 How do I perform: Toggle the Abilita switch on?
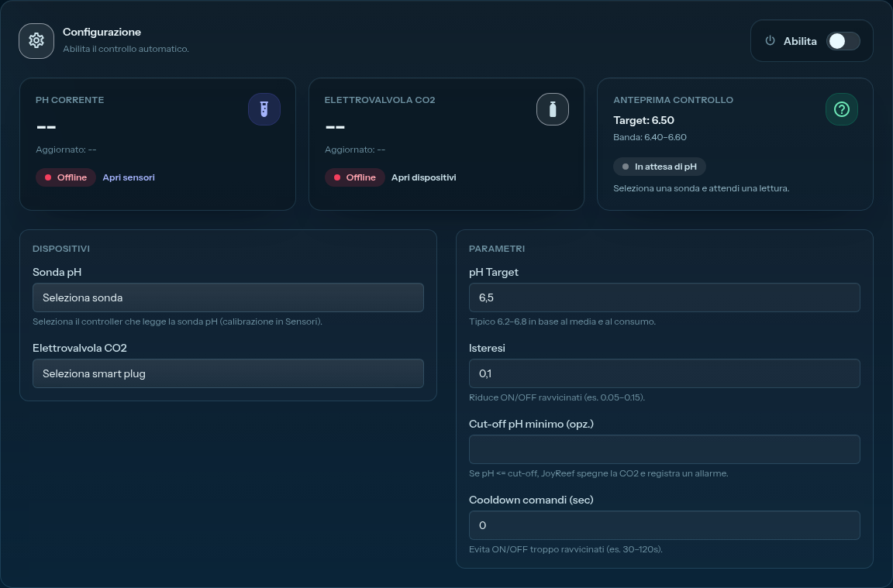click(843, 41)
